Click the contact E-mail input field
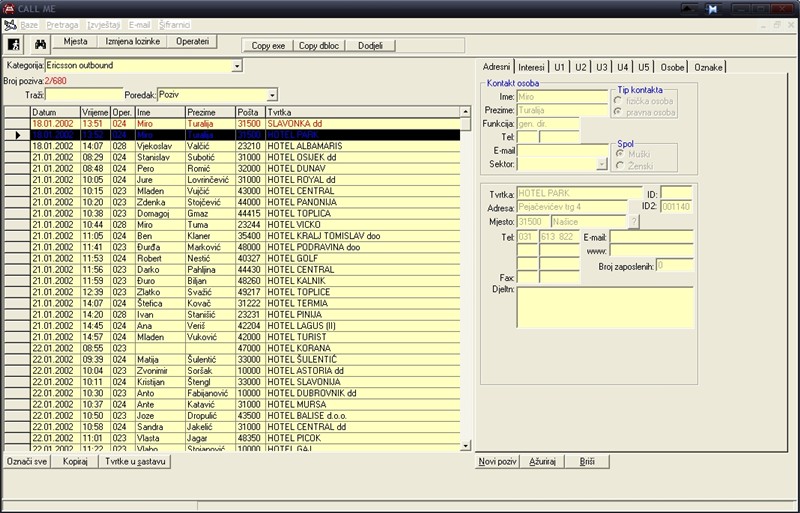The image size is (800, 513). coord(563,151)
